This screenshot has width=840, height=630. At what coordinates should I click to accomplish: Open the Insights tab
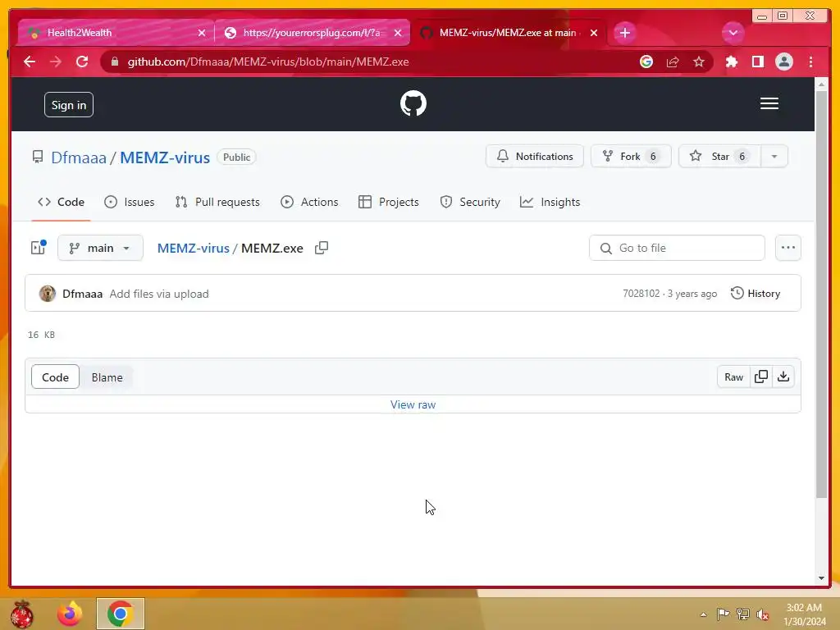click(x=550, y=202)
